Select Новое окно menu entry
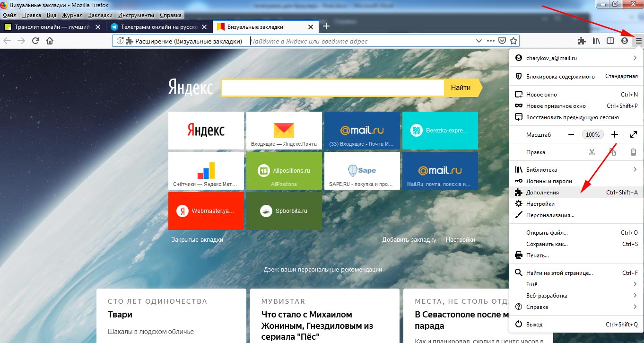 tap(575, 95)
